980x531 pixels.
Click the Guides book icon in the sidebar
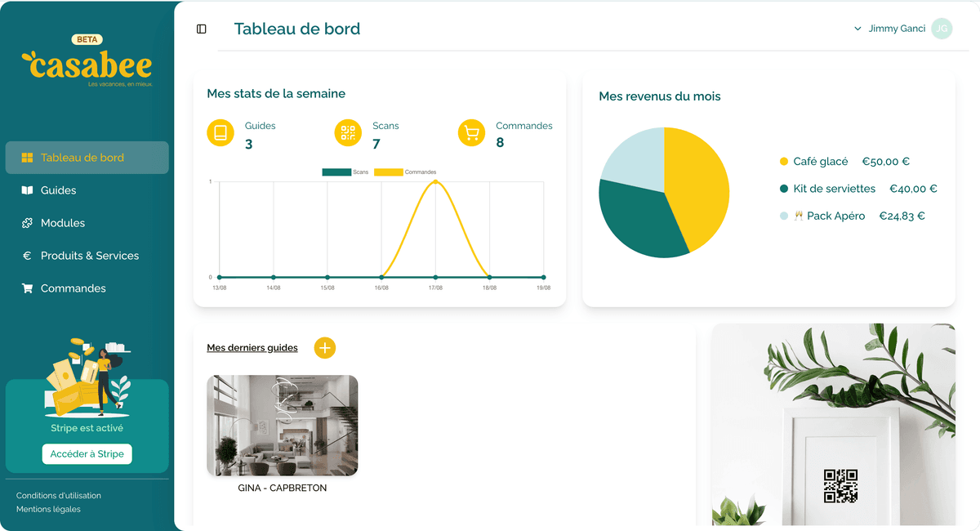tap(26, 190)
